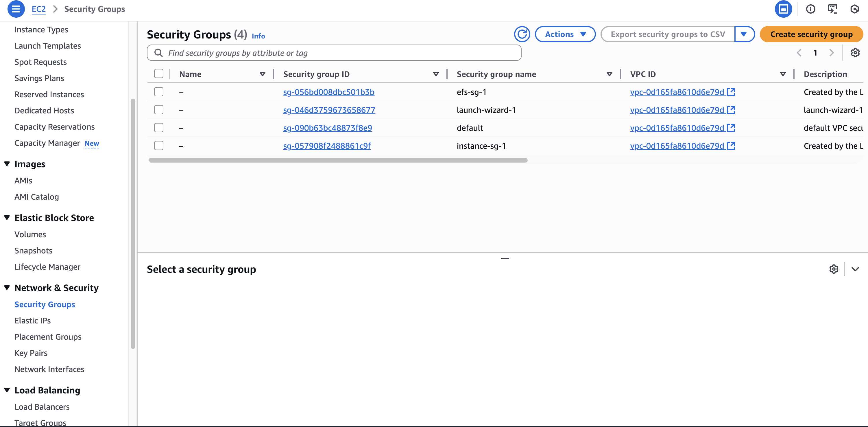Open external VPC link icon for efs-sg-1

coord(731,92)
